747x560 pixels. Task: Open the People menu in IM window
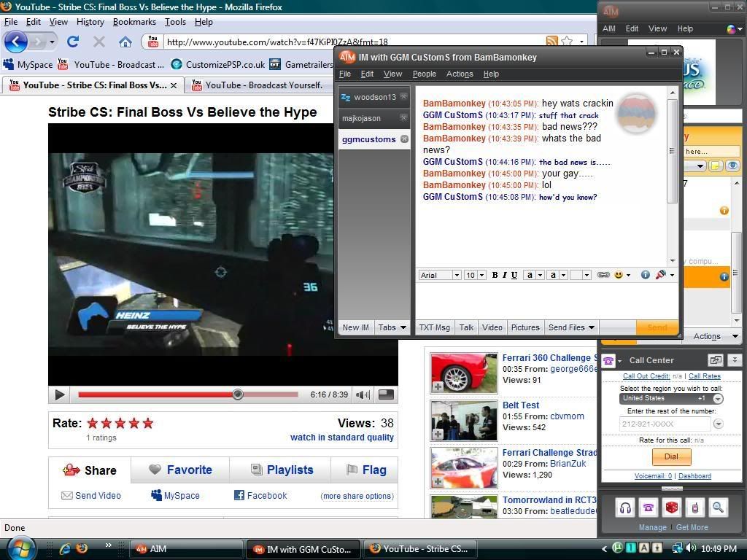[424, 74]
